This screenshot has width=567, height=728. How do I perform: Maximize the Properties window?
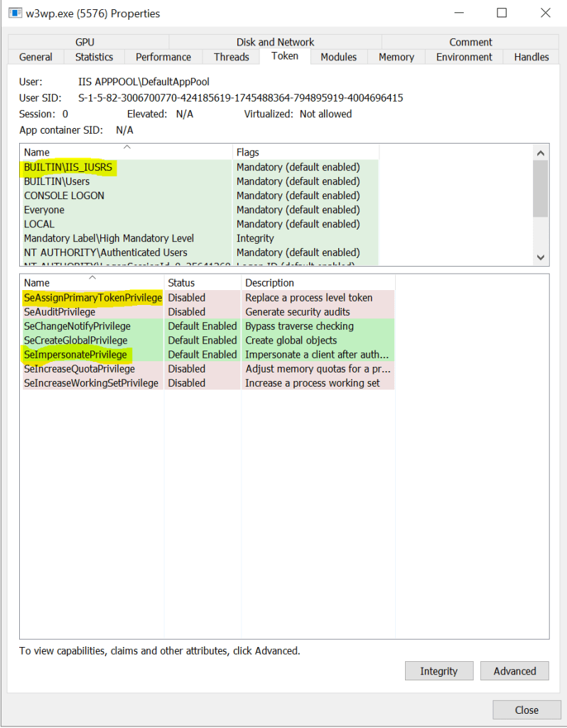coord(502,13)
